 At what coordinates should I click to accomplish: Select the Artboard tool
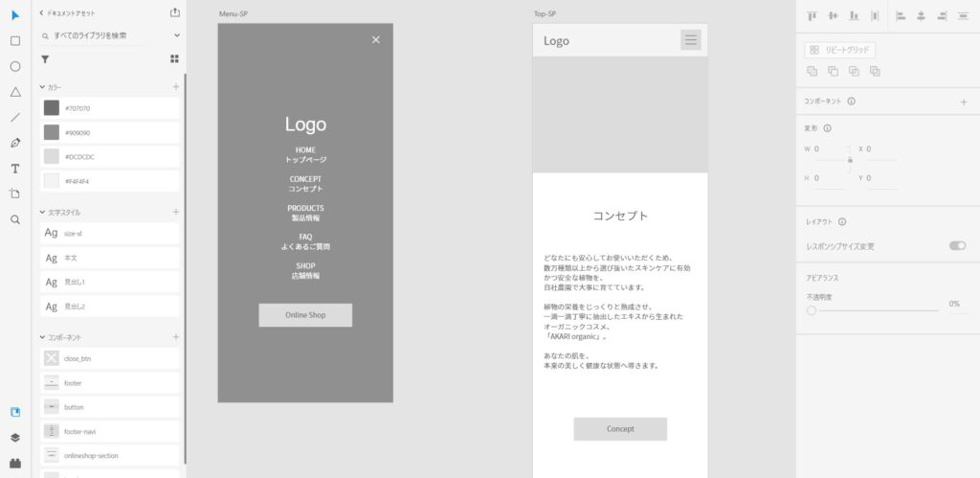coord(15,193)
